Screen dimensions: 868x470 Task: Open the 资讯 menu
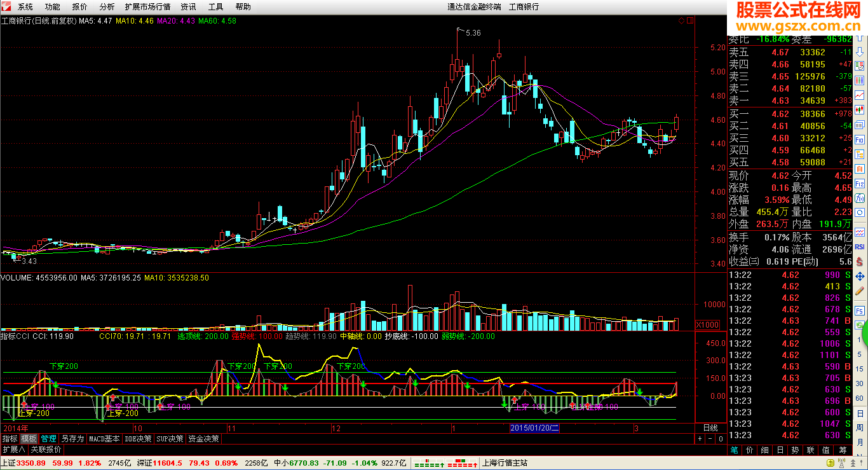[x=189, y=6]
